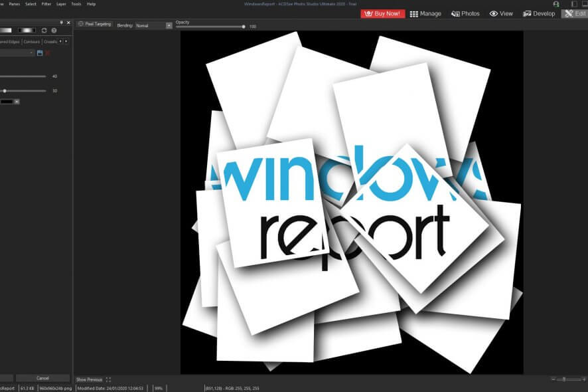588x392 pixels.
Task: Click the slider with value 50
Action: [23, 91]
